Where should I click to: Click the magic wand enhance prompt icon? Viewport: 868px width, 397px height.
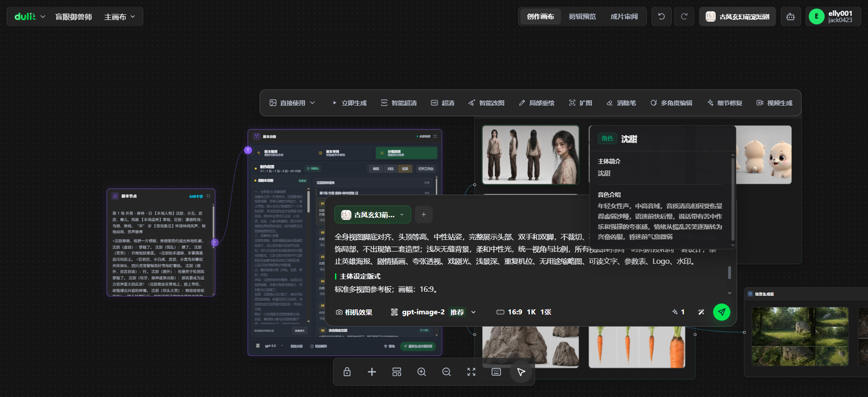coord(701,312)
